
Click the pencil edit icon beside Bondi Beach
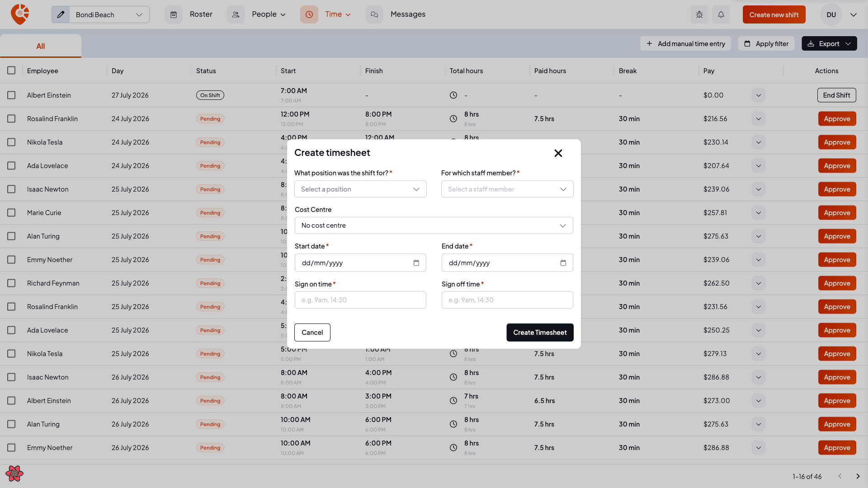[61, 14]
